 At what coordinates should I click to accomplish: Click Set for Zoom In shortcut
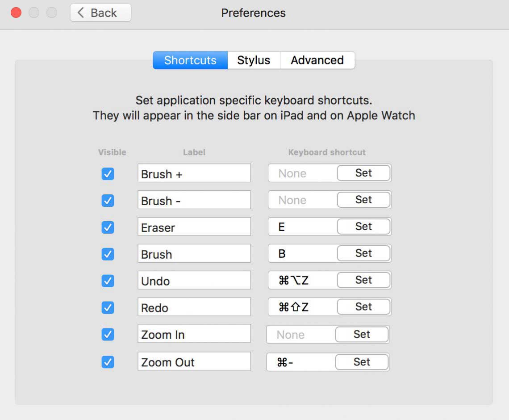tap(362, 334)
